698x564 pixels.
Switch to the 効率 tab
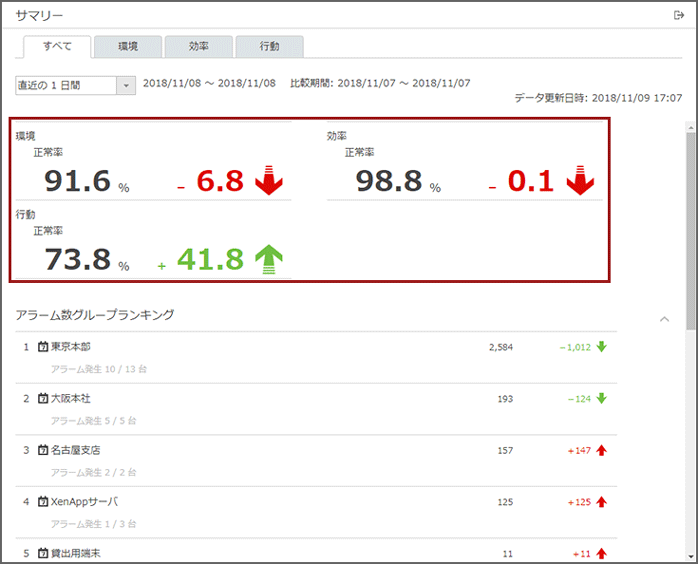199,47
